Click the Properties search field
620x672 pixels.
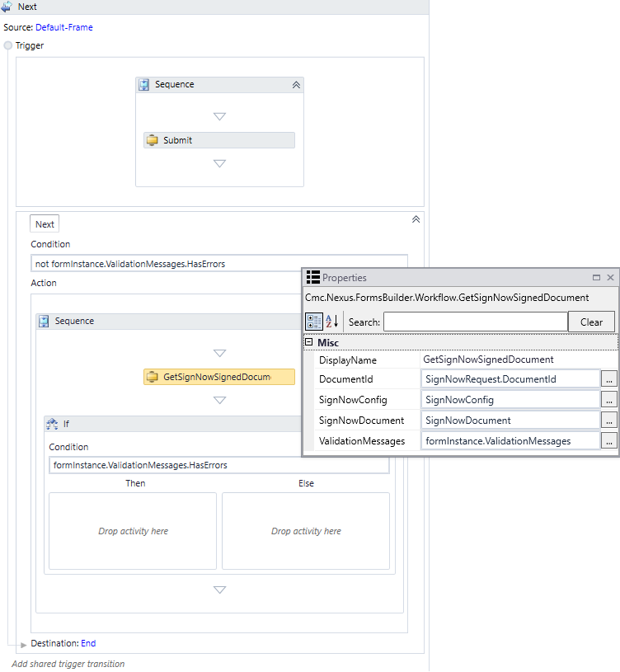(x=475, y=322)
